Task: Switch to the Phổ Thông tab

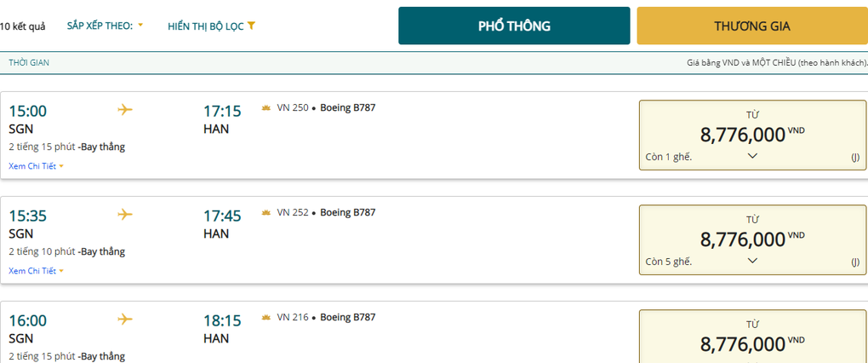Action: [514, 26]
